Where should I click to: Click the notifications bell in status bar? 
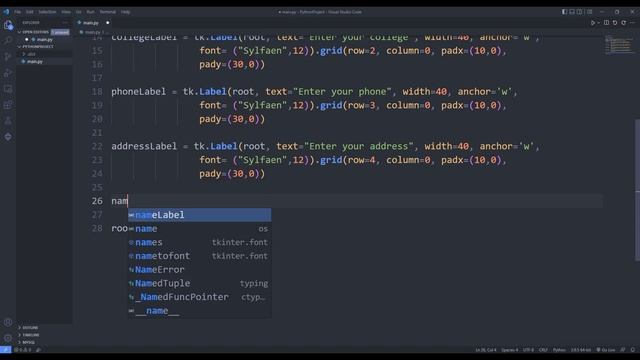(x=633, y=350)
